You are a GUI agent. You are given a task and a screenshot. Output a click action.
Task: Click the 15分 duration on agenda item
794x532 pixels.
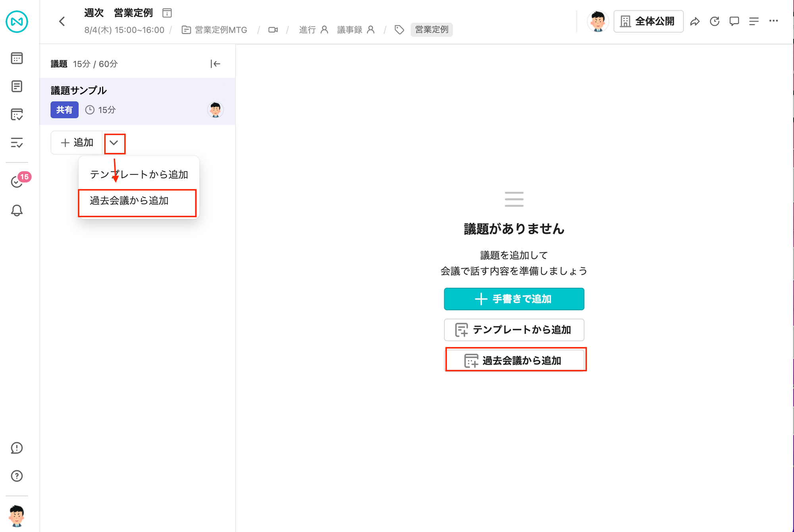pos(100,110)
